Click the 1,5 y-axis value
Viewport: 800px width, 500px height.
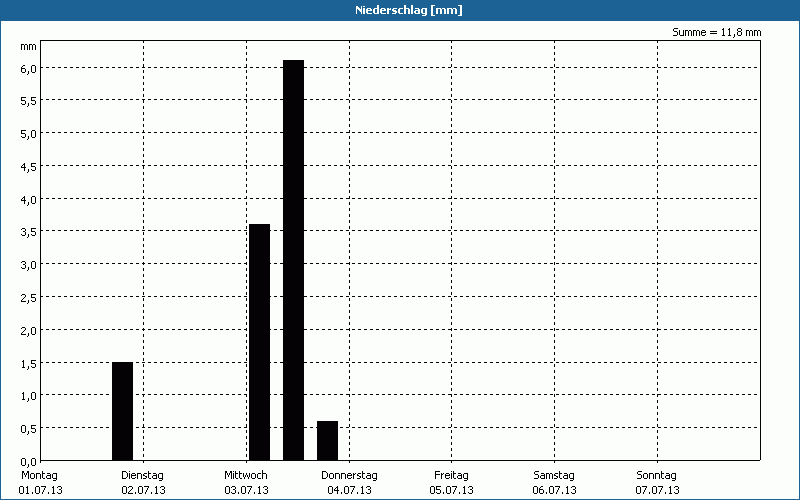point(29,364)
